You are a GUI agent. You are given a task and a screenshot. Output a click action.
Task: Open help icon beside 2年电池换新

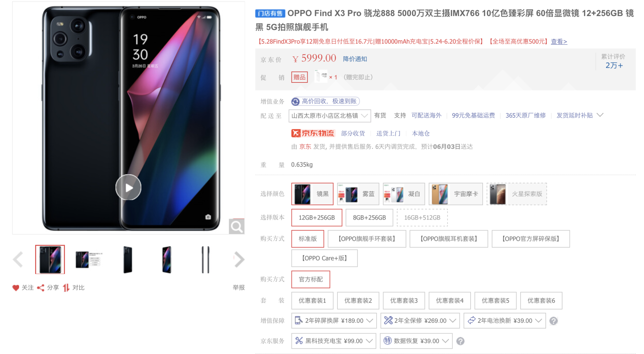point(553,321)
